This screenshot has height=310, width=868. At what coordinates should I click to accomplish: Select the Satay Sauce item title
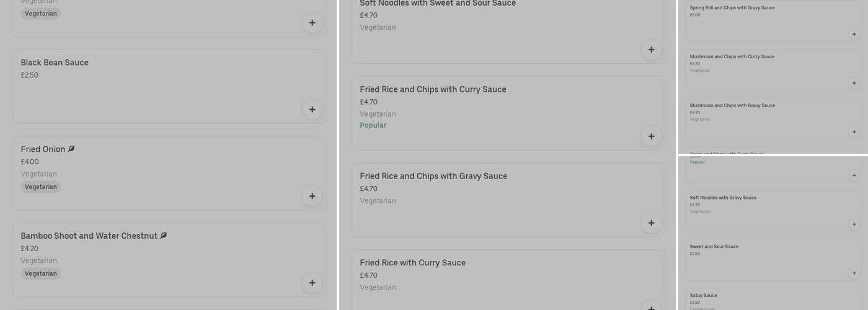tap(703, 296)
